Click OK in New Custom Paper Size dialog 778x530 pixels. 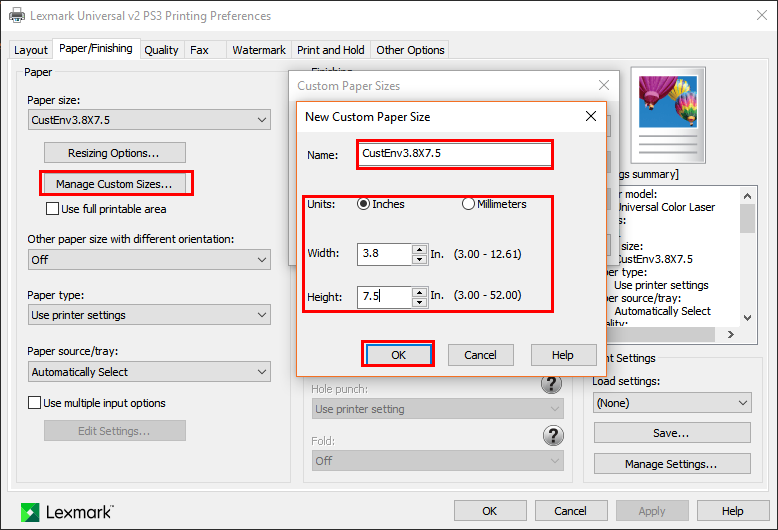[x=398, y=355]
